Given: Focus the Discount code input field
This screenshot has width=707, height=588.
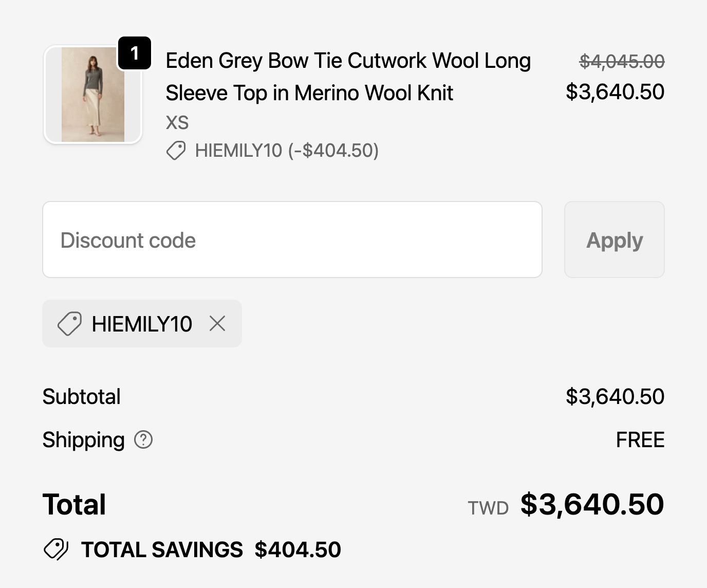Looking at the screenshot, I should click(292, 240).
